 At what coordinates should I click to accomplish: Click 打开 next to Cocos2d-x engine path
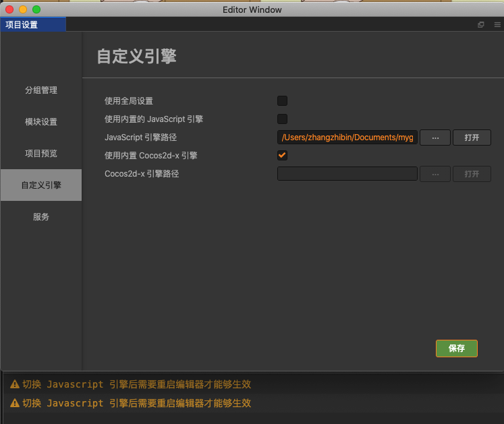472,174
